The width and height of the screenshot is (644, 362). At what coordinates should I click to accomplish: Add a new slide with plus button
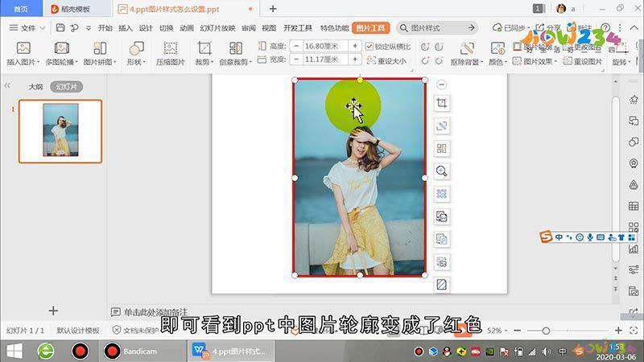[x=53, y=311]
